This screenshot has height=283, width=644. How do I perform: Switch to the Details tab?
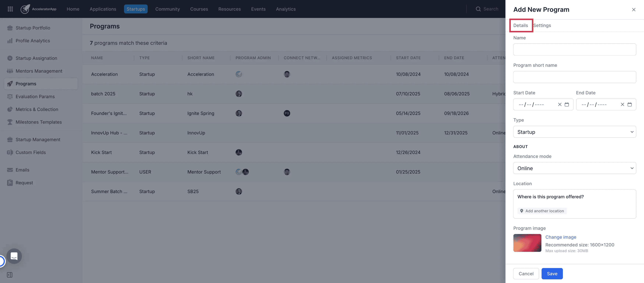point(521,25)
